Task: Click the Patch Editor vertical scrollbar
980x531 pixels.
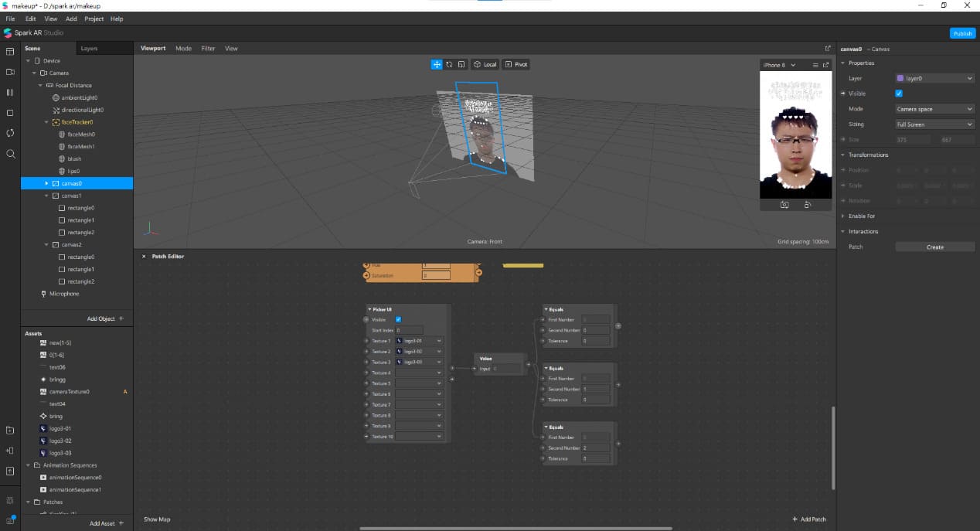Action: click(x=832, y=448)
